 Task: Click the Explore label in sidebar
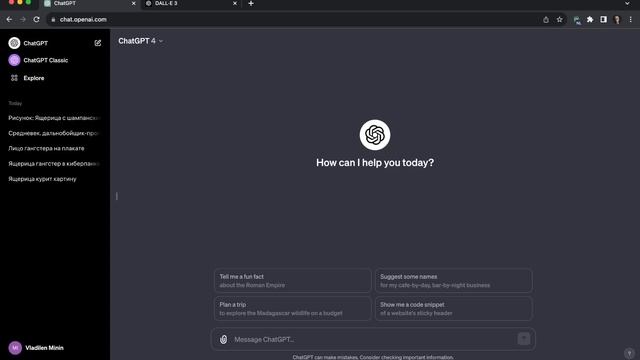(x=34, y=78)
